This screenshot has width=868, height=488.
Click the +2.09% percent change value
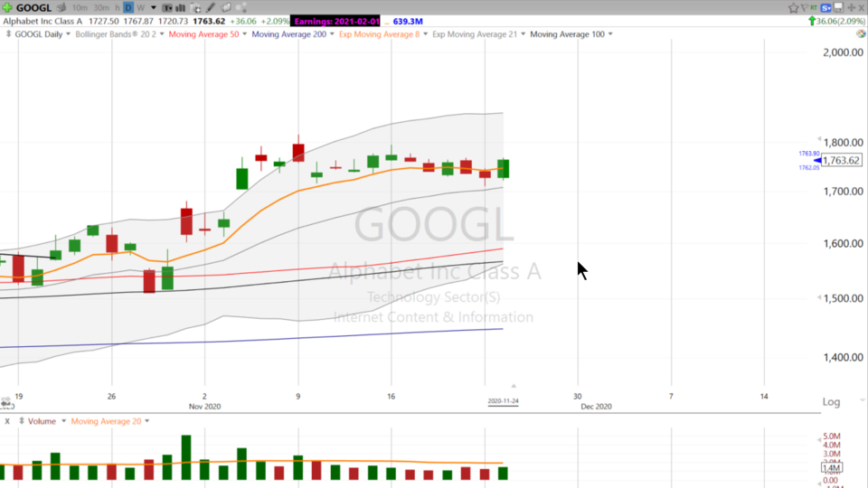click(275, 21)
